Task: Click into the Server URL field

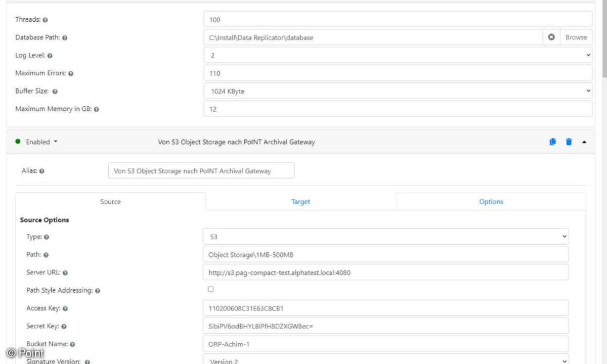Action: tap(386, 272)
